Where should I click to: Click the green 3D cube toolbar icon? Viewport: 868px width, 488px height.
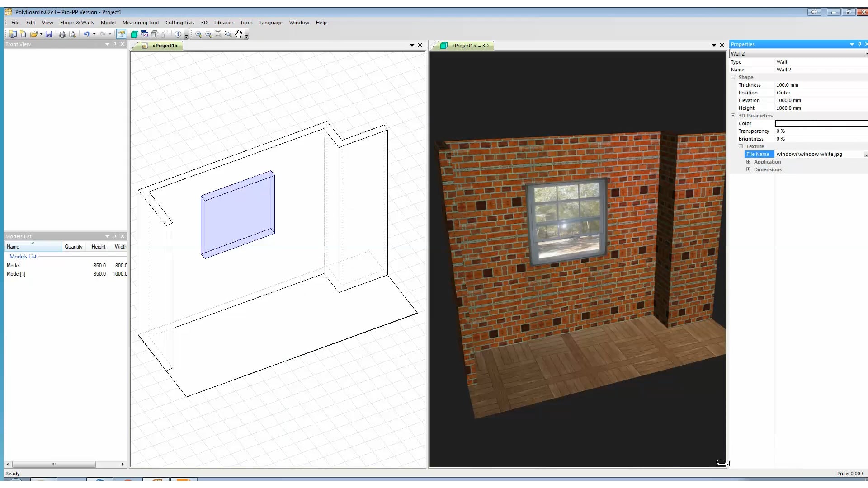[134, 34]
